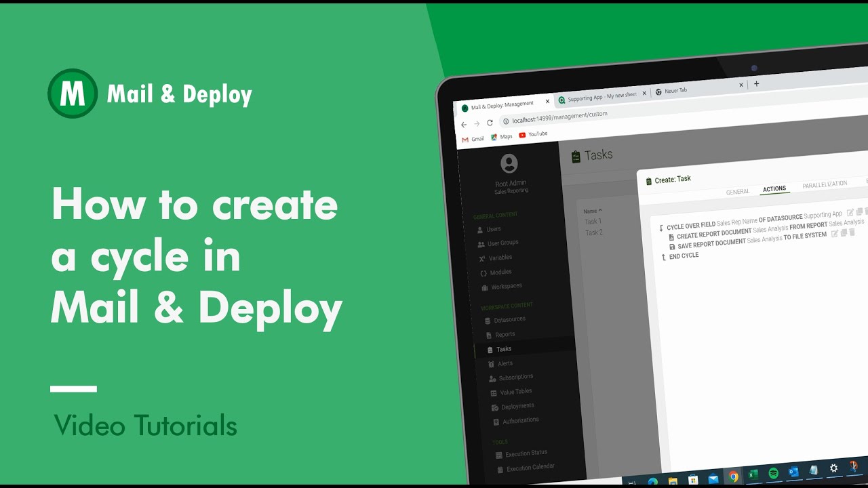The width and height of the screenshot is (868, 488).
Task: Open a new browser tab with plus
Action: pyautogui.click(x=757, y=84)
